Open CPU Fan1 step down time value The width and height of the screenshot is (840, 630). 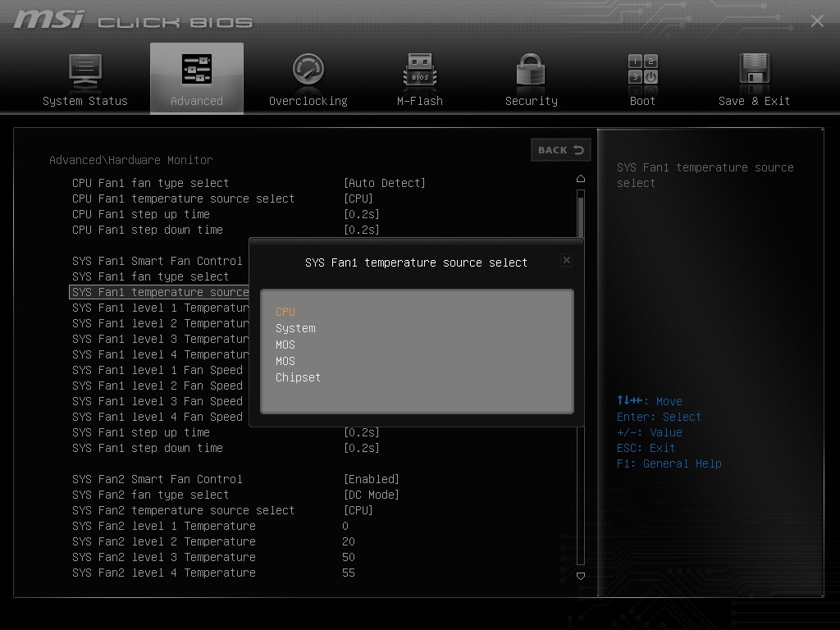point(361,230)
